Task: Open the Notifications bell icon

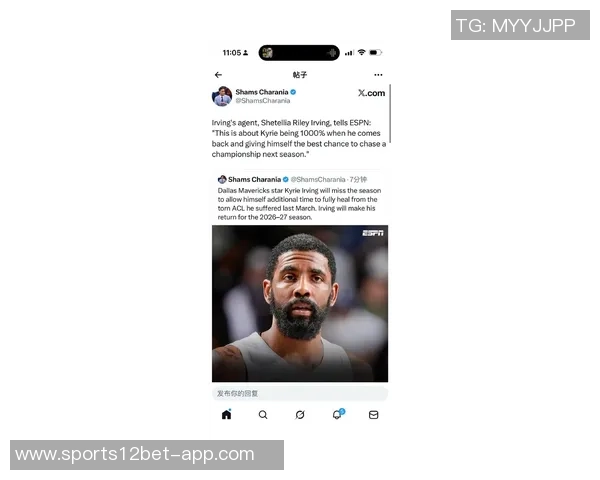Action: [x=337, y=415]
